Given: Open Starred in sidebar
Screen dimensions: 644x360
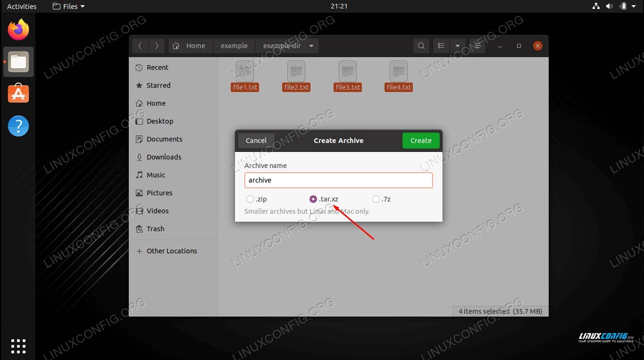Looking at the screenshot, I should coord(173,85).
